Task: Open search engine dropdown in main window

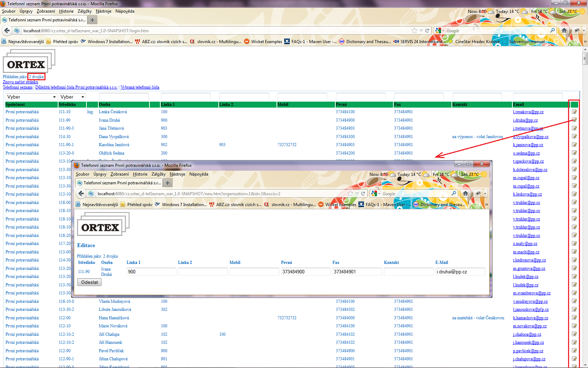Action: (x=440, y=31)
